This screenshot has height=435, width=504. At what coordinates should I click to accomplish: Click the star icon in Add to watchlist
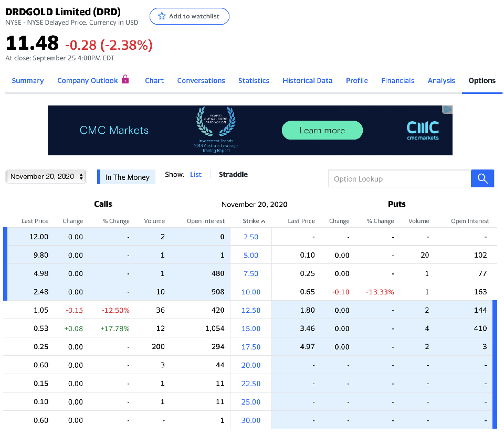[x=162, y=16]
